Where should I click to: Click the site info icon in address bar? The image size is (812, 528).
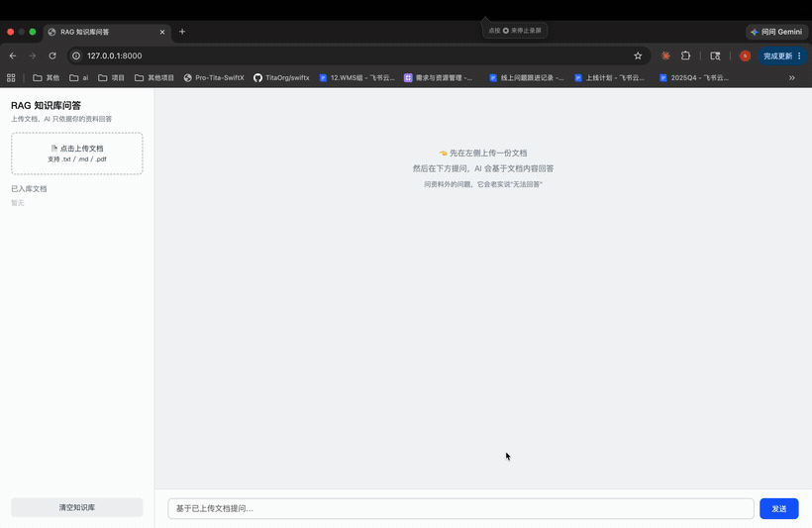[76, 55]
